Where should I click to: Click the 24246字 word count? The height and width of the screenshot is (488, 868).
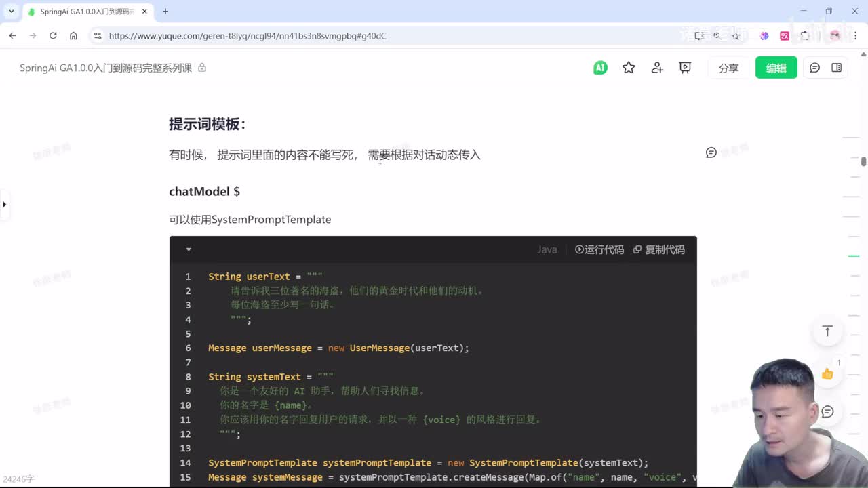(18, 479)
